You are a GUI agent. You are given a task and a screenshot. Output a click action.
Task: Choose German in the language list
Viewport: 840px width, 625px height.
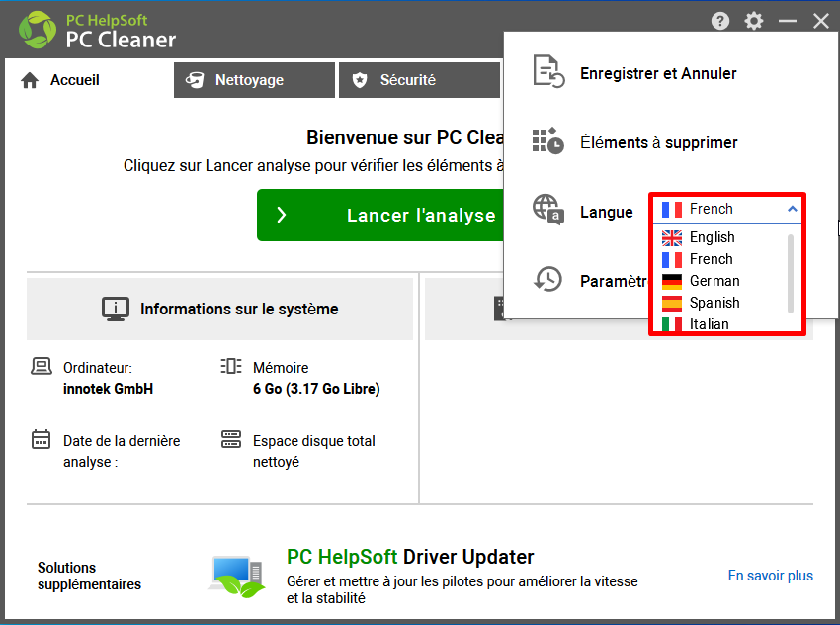click(714, 281)
